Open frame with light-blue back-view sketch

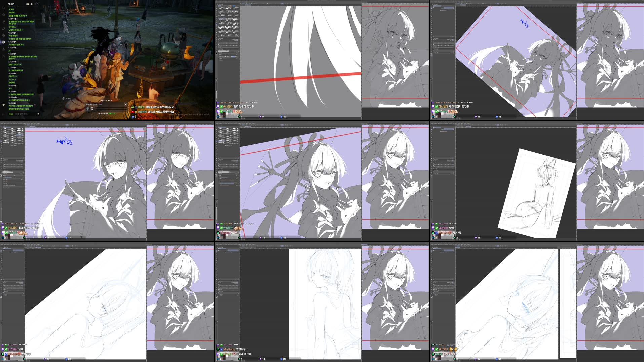(322, 302)
